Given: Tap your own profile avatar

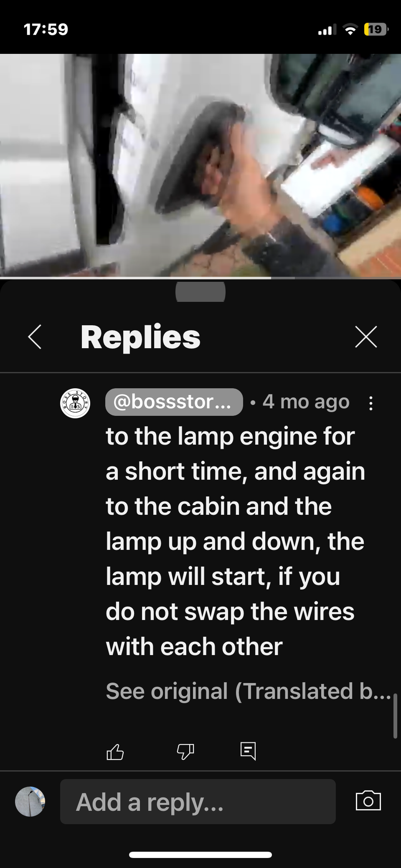Looking at the screenshot, I should [x=30, y=801].
